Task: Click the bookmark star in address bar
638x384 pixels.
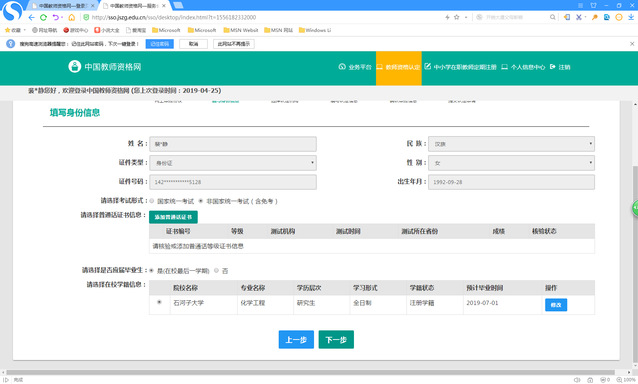Action: [x=457, y=17]
